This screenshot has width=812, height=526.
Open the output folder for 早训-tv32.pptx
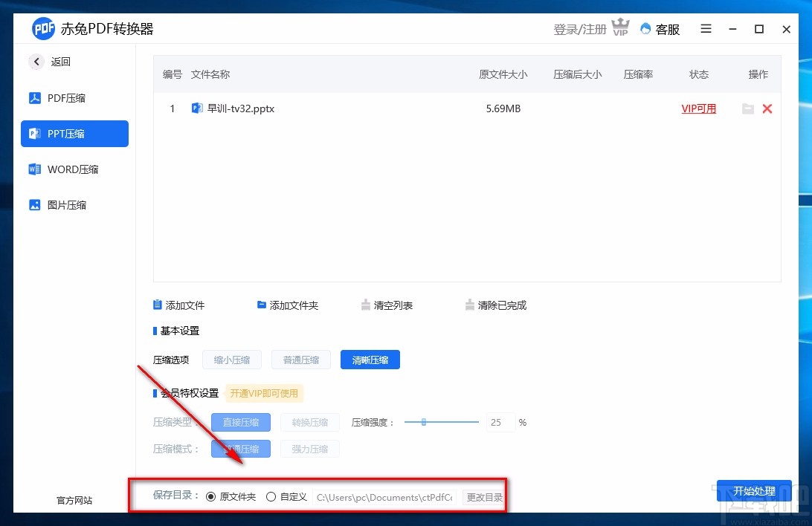tap(748, 108)
